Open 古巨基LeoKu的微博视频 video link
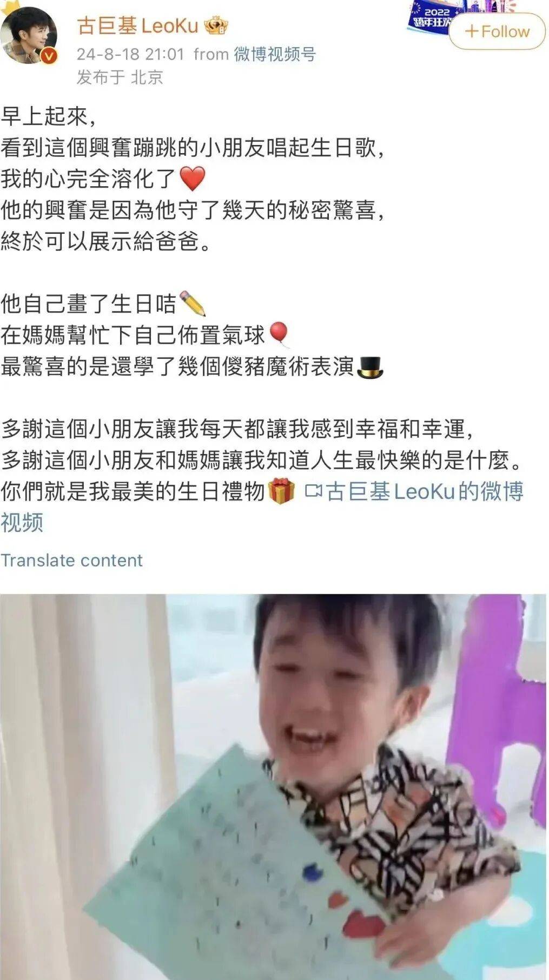549x980 pixels. 262,507
